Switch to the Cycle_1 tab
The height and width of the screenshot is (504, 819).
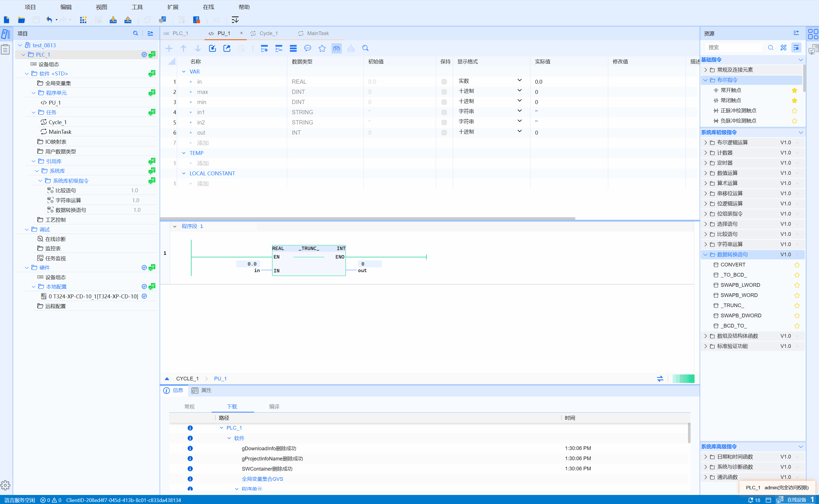point(268,33)
